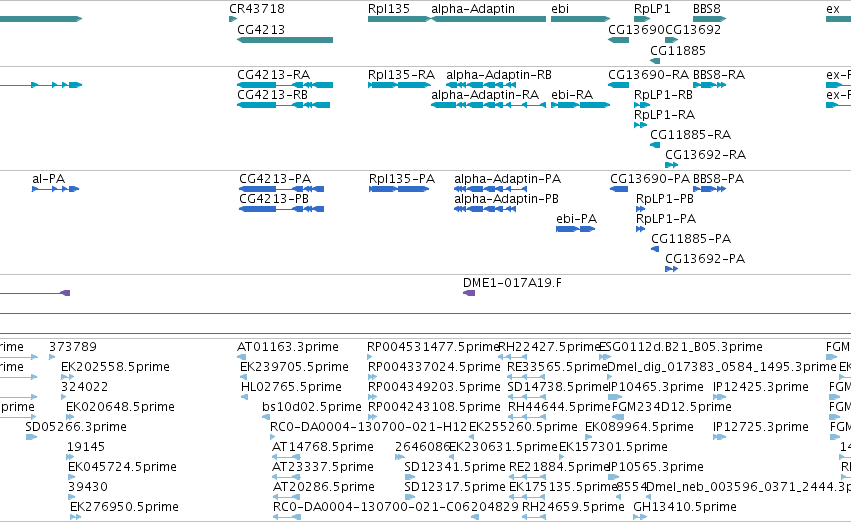Select the ebi gene feature
The height and width of the screenshot is (522, 851).
[x=580, y=19]
